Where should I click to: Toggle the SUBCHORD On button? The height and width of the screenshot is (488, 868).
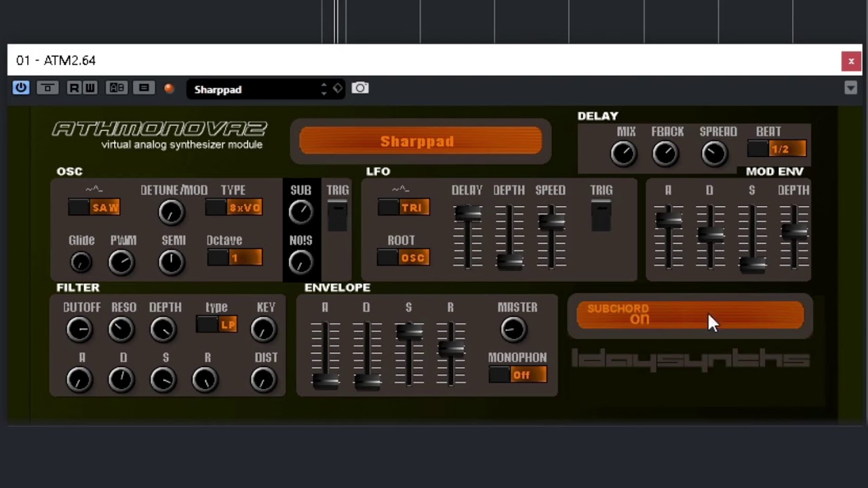(690, 315)
